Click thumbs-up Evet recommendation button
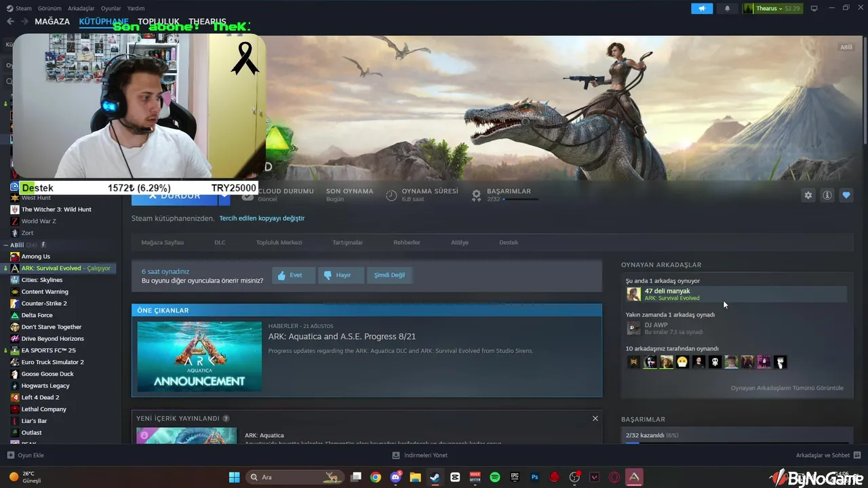This screenshot has height=488, width=868. 294,275
